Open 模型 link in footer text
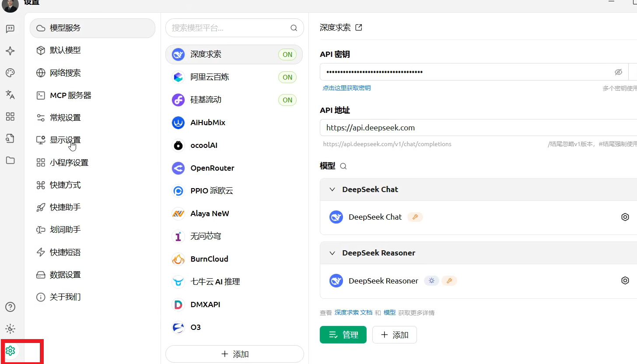Image resolution: width=637 pixels, height=364 pixels. 389,313
